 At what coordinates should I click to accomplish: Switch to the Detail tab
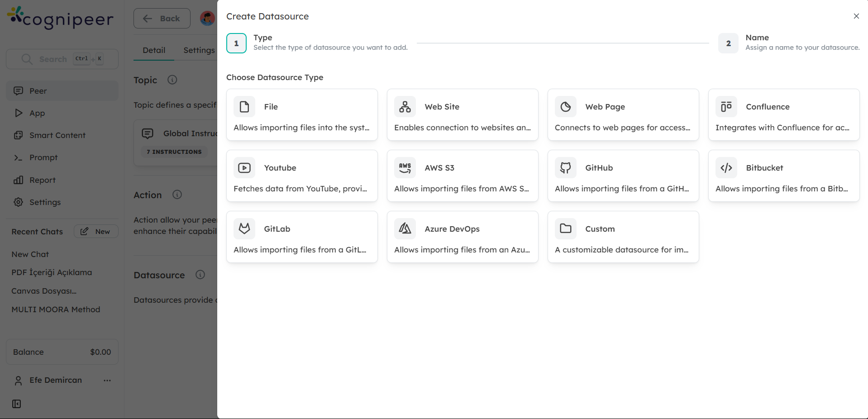tap(153, 50)
